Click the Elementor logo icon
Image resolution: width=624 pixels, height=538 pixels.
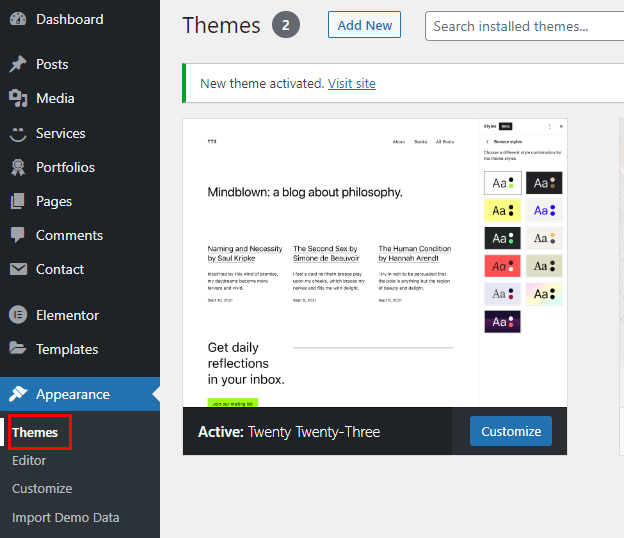pyautogui.click(x=18, y=315)
